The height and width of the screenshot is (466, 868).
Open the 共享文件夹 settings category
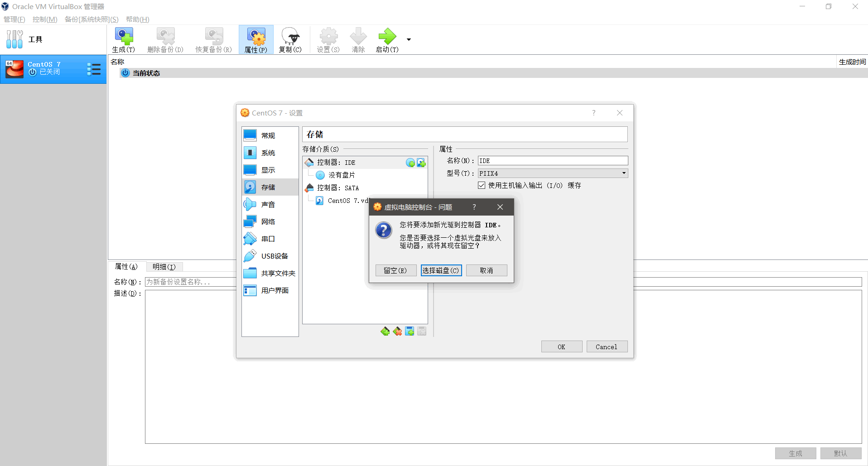click(270, 273)
